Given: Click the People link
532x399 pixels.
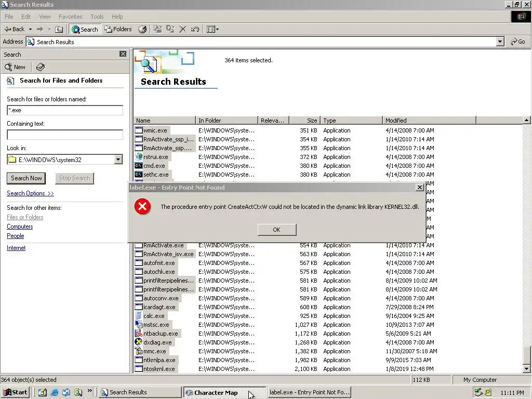Looking at the screenshot, I should (15, 236).
